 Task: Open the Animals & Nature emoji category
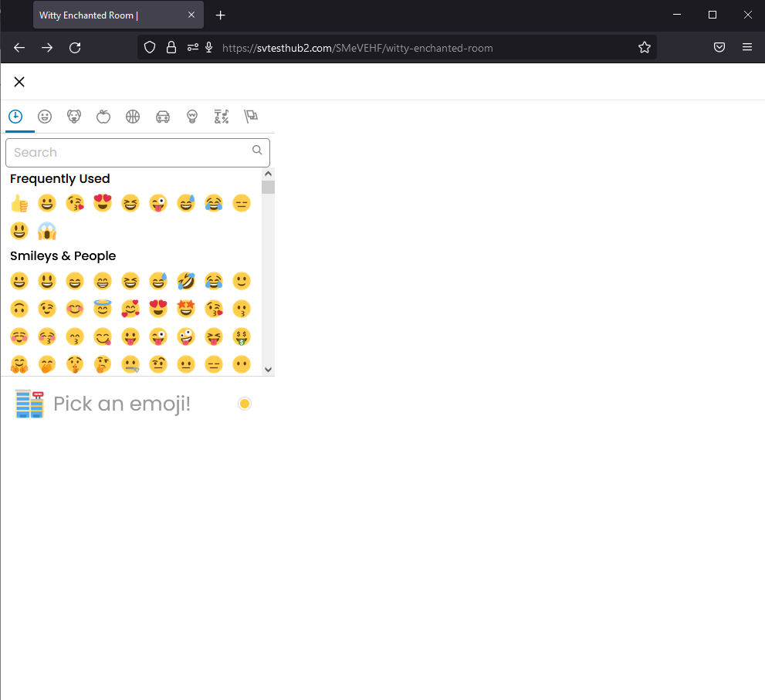(x=73, y=117)
